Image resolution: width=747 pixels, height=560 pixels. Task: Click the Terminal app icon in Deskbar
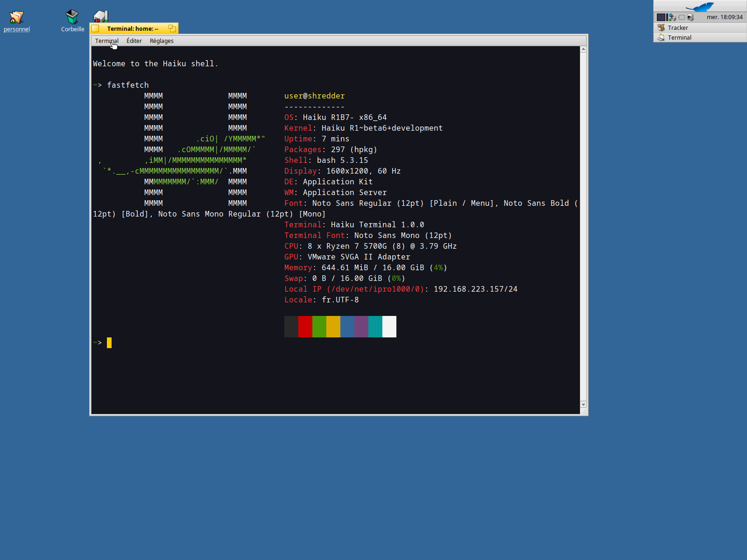661,37
